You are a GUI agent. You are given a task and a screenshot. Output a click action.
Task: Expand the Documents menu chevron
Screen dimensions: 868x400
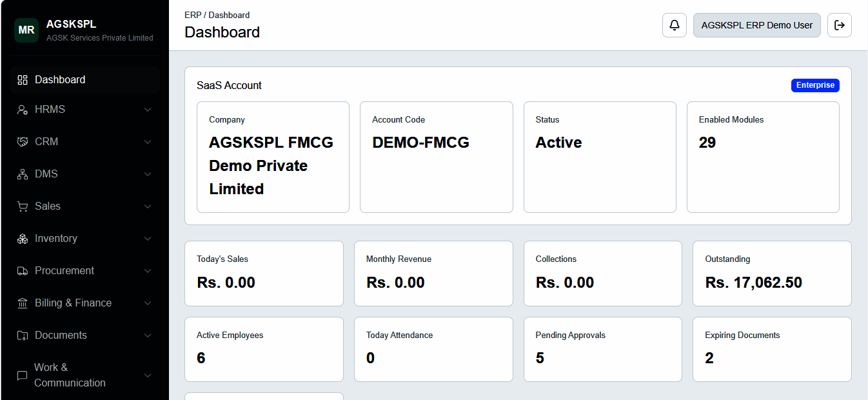[x=148, y=335]
